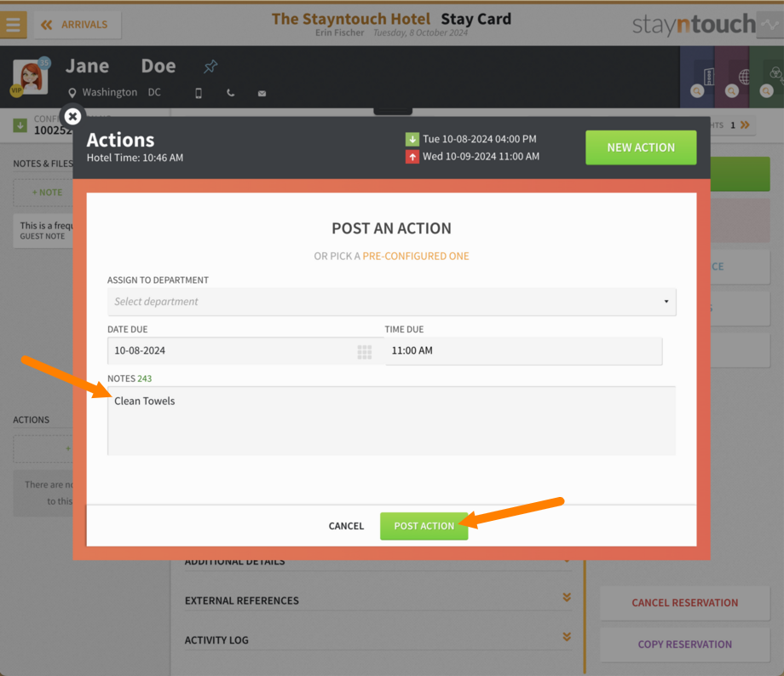The width and height of the screenshot is (784, 676).
Task: Click the green arrival arrow icon by confirmation
Action: pos(20,125)
